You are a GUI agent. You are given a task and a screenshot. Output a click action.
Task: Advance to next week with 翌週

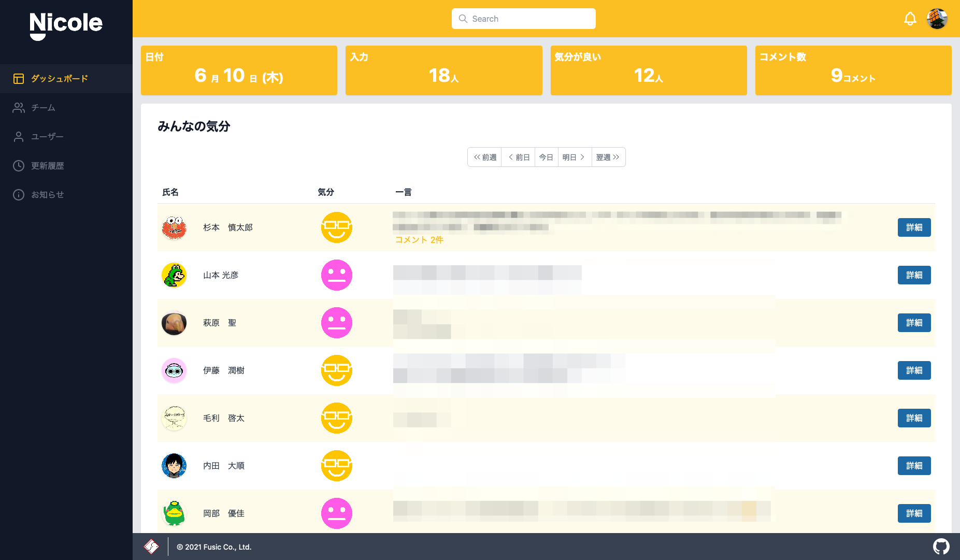[x=608, y=157]
